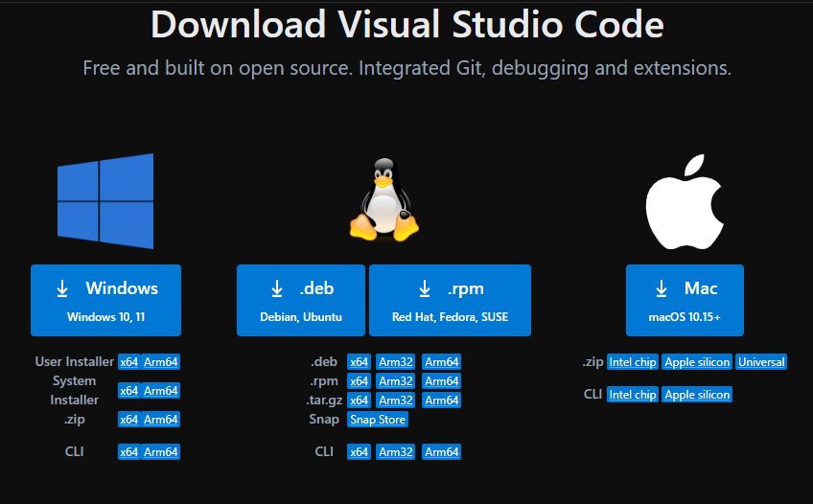Choose x64 for Windows System Installer

tap(129, 391)
